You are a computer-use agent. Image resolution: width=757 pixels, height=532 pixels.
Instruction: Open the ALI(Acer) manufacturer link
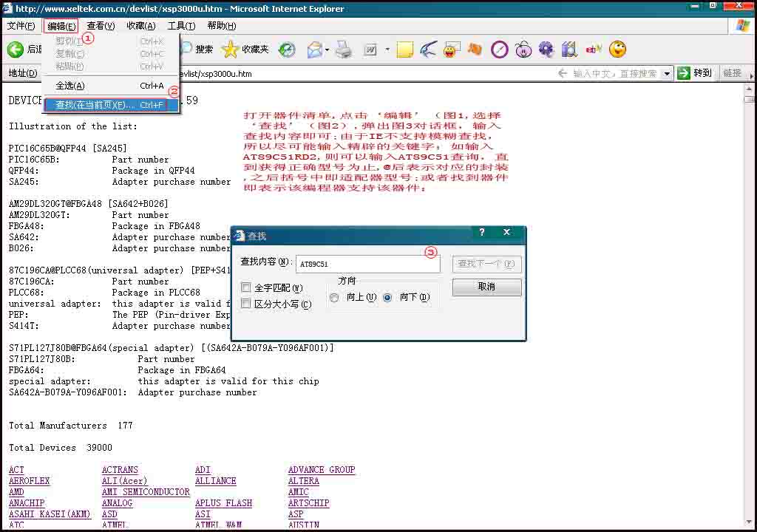click(124, 481)
